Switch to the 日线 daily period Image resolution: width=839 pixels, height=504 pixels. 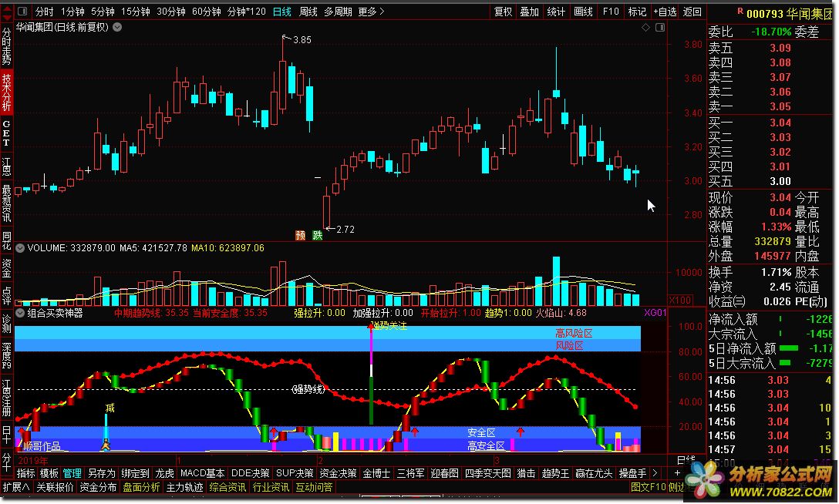[282, 12]
